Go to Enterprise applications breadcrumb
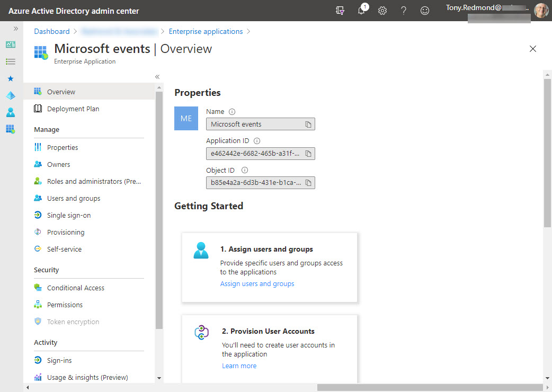Screen dimensions: 552x392 [206, 31]
